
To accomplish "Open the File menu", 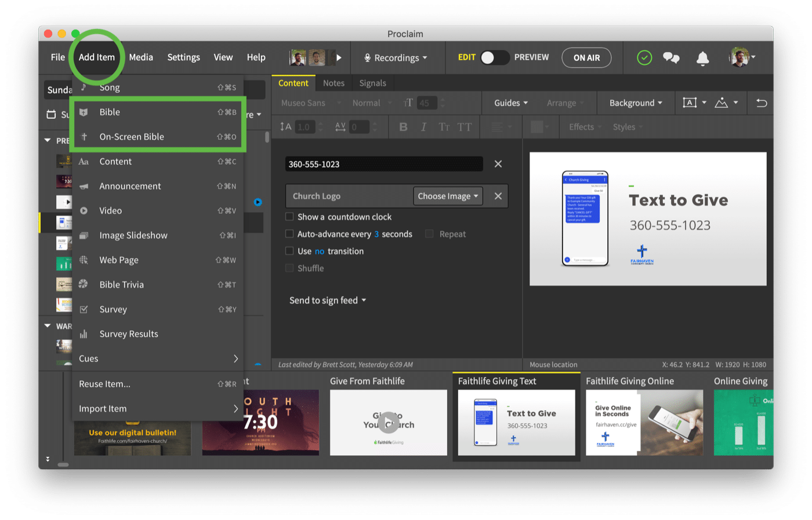I will [x=58, y=57].
